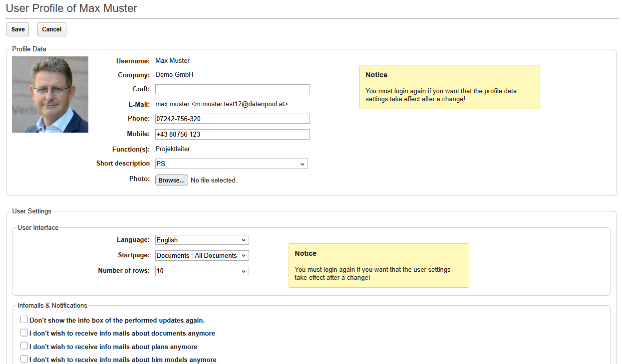Focus the Craft input field
The height and width of the screenshot is (364, 622).
click(232, 89)
